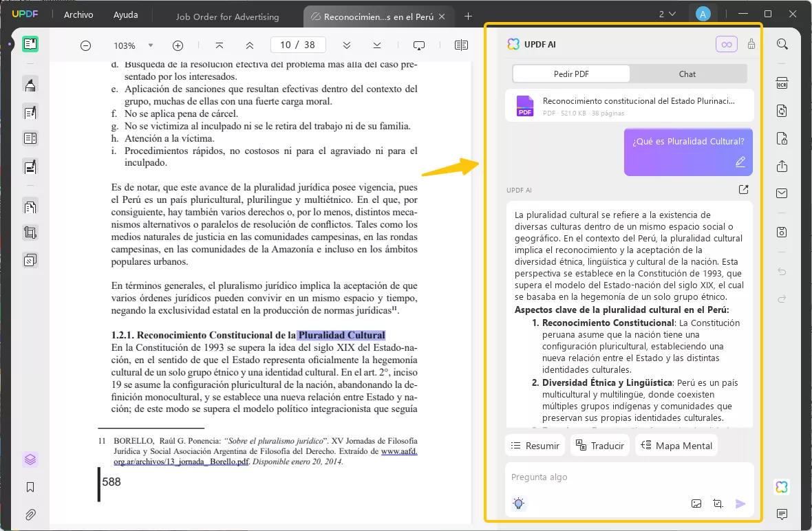
Task: Start slideshow presentation mode
Action: point(419,45)
